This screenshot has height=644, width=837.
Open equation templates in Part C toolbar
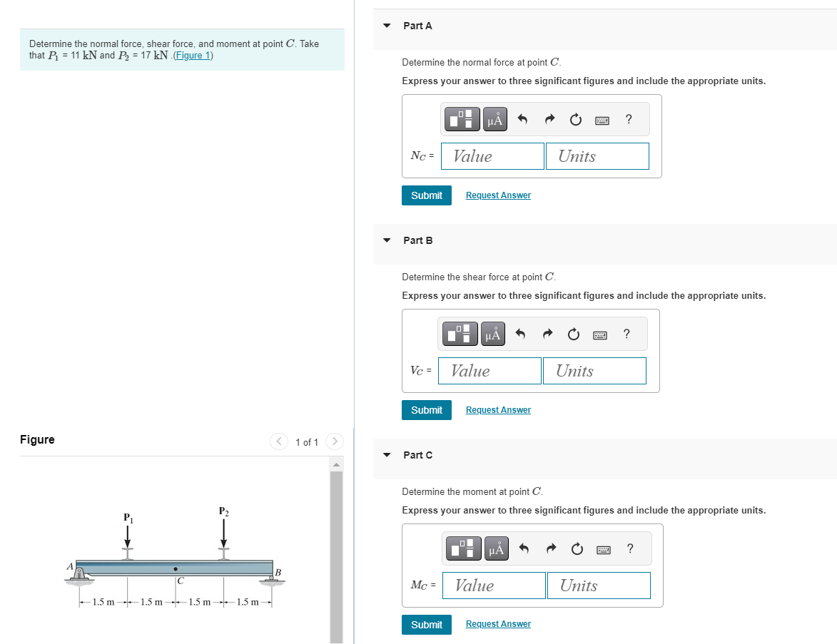tap(465, 548)
